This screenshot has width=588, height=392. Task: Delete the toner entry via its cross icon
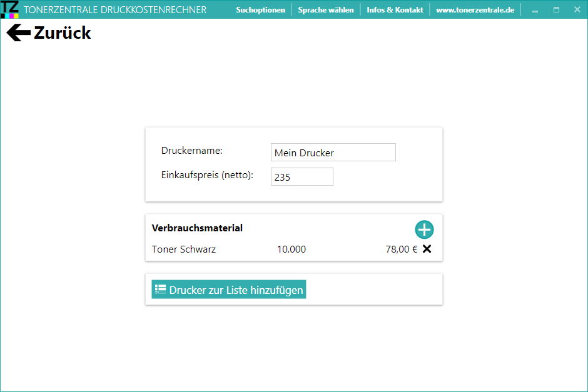427,249
